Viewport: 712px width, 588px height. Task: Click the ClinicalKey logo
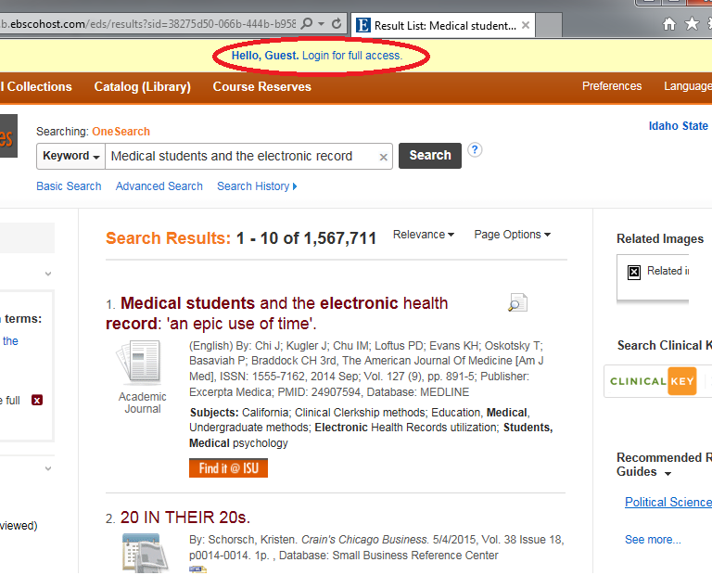[x=653, y=381]
